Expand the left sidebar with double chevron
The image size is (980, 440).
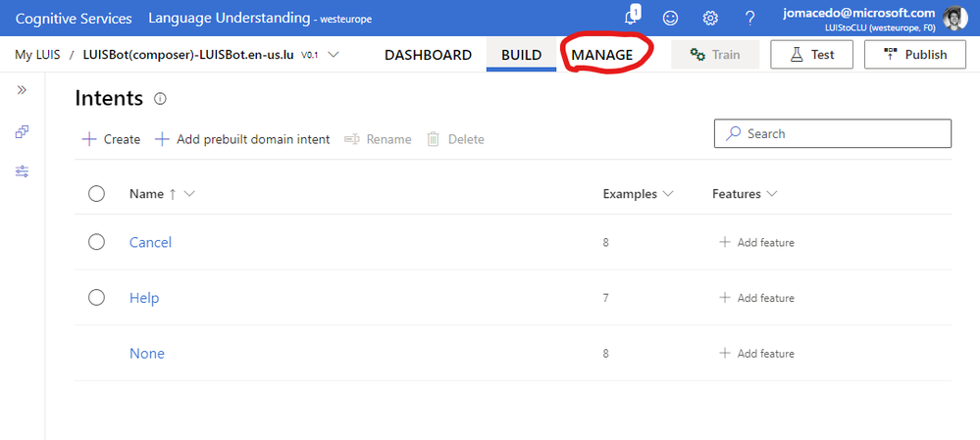[22, 90]
